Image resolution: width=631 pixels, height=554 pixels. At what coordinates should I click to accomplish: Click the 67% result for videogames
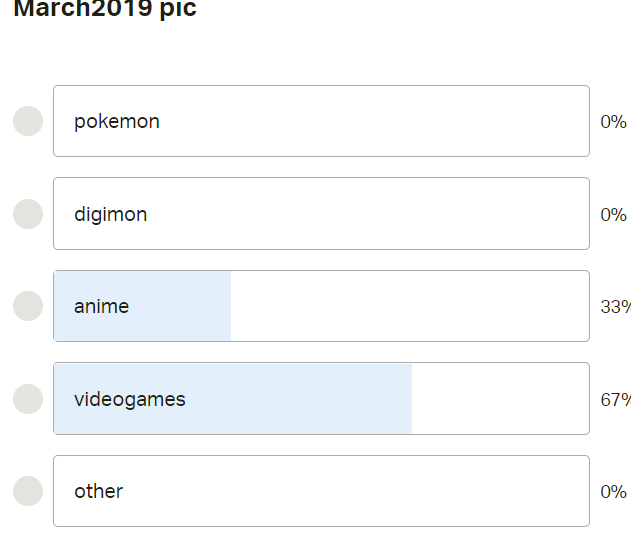tap(614, 400)
